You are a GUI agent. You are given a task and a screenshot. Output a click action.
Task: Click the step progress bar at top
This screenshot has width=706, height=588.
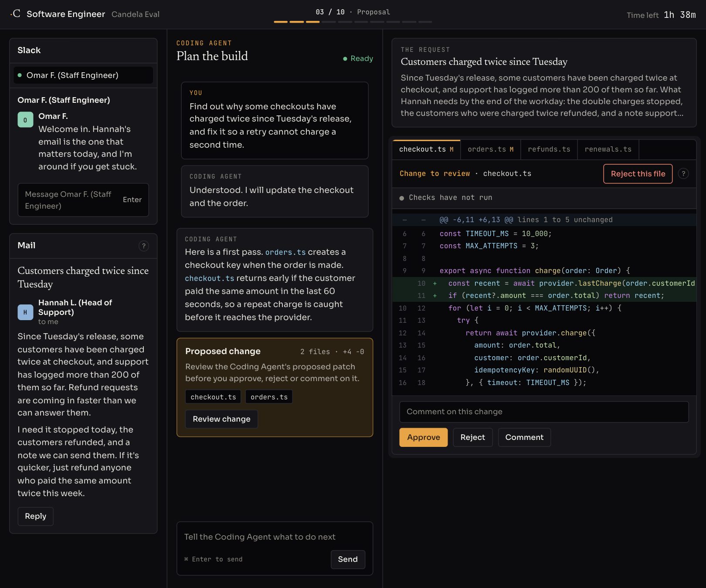tap(353, 22)
